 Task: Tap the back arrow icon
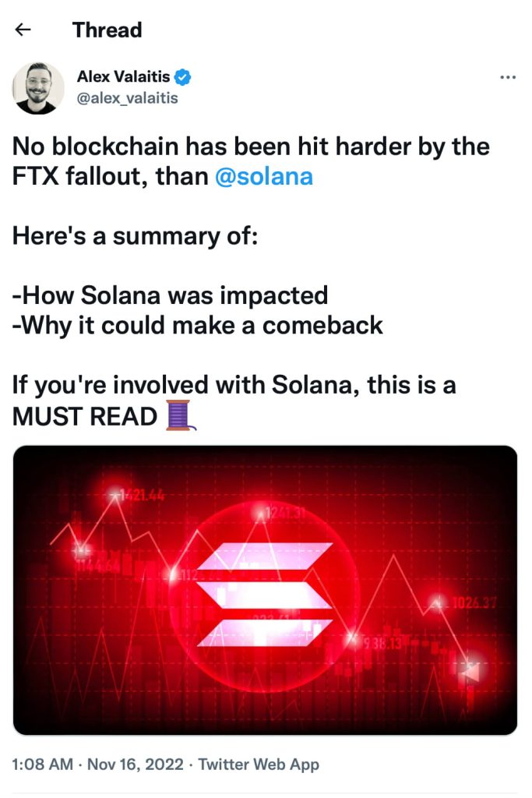point(23,30)
